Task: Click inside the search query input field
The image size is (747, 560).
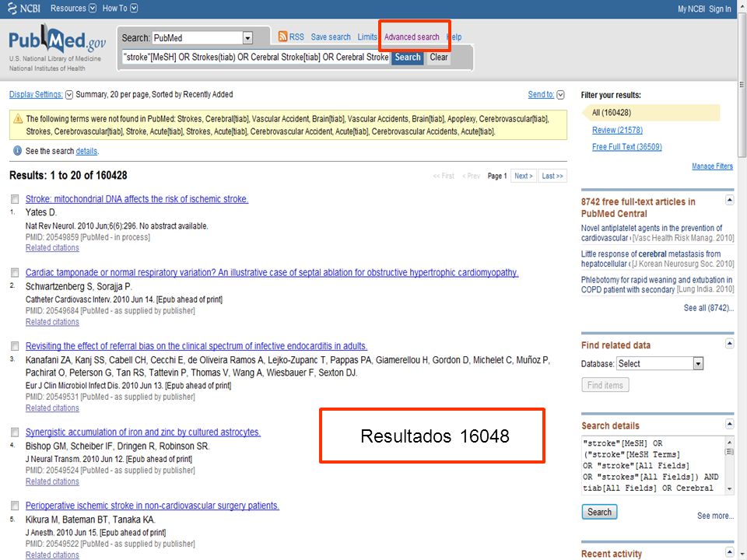Action: (x=256, y=57)
